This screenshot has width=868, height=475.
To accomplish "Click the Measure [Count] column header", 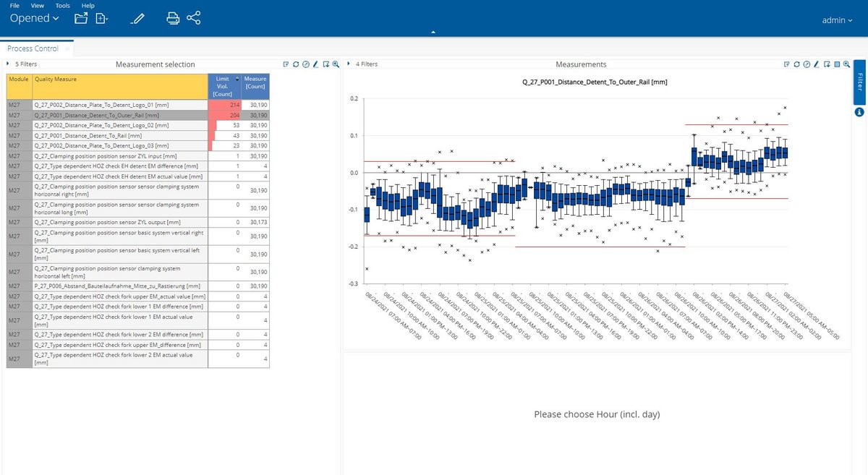I will (255, 86).
